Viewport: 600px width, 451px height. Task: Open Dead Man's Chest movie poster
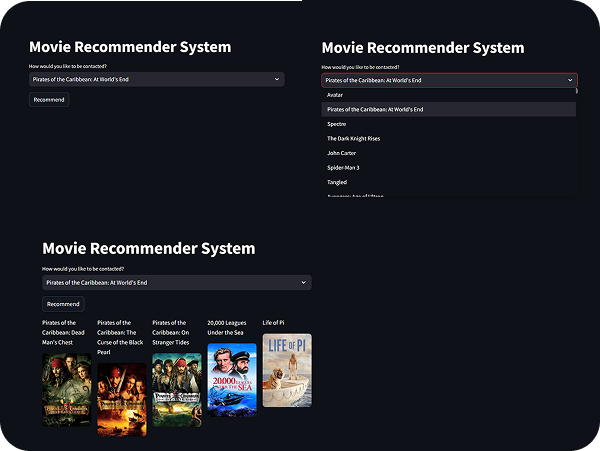click(67, 389)
